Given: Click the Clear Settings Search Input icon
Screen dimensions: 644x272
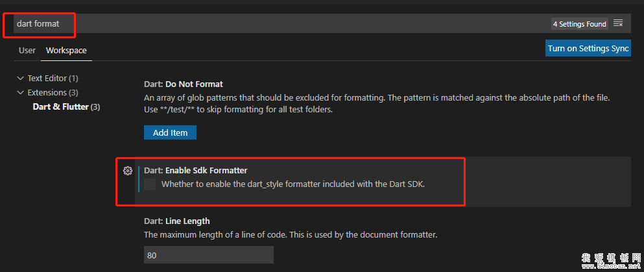Looking at the screenshot, I should [x=618, y=23].
